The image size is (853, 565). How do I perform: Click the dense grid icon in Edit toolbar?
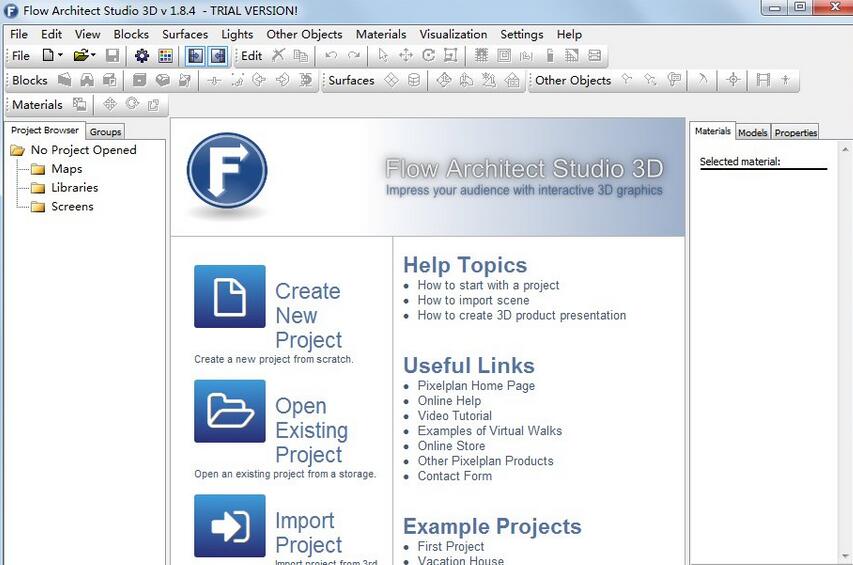pos(481,55)
